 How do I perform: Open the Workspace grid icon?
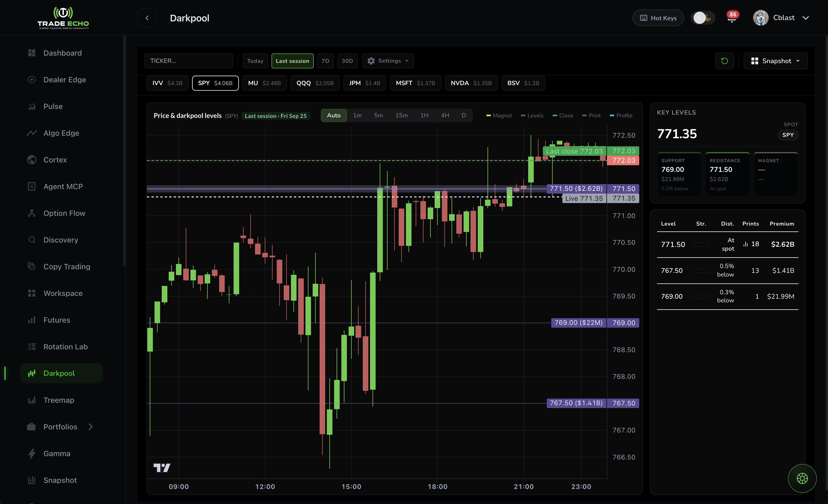click(31, 293)
